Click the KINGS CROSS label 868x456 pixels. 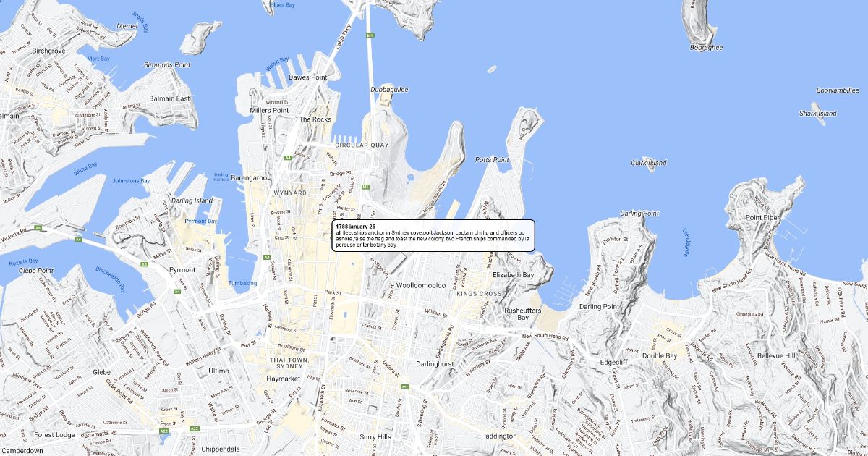[479, 294]
